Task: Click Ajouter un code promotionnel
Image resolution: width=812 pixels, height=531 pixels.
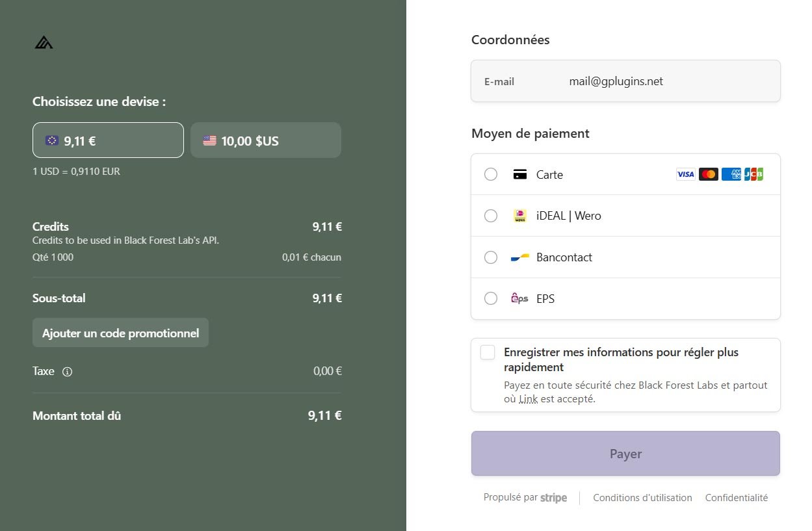Action: point(120,333)
